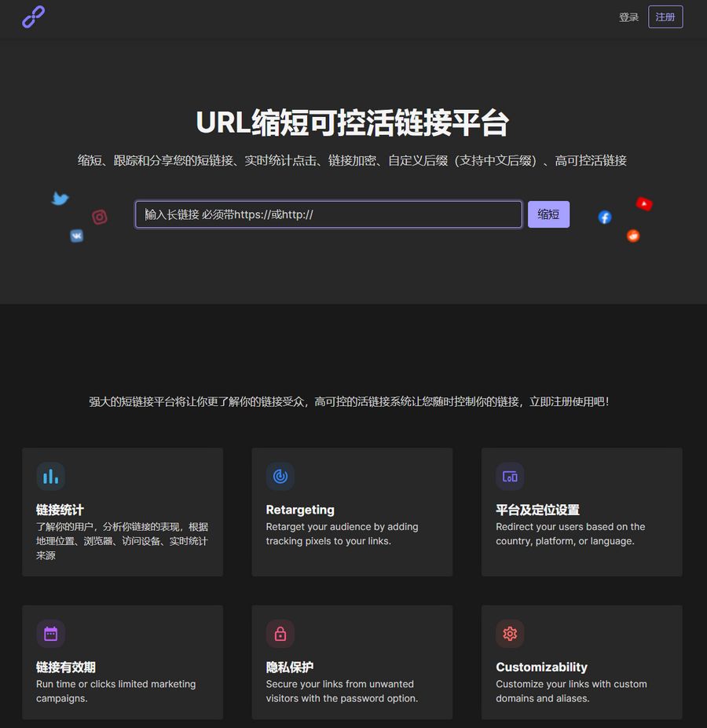
Task: Click the text 'Secure your links from unwanted'
Action: point(339,684)
